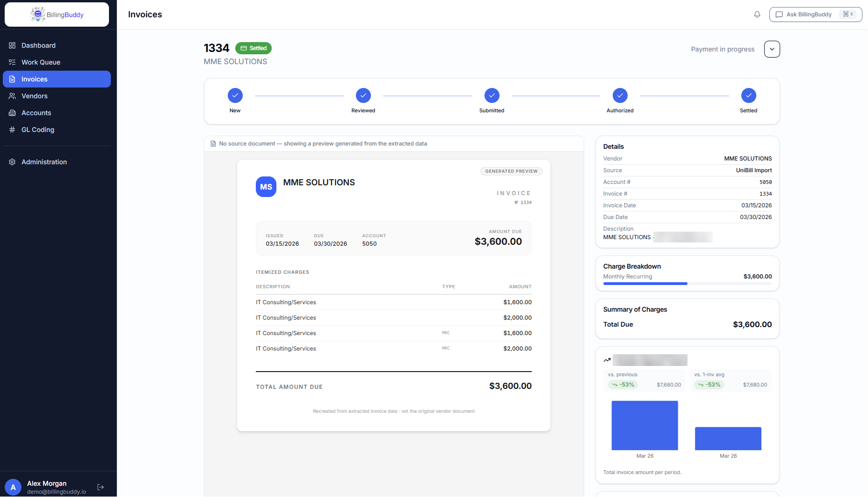Open the Dashboard page
This screenshot has width=868, height=497.
click(x=57, y=45)
